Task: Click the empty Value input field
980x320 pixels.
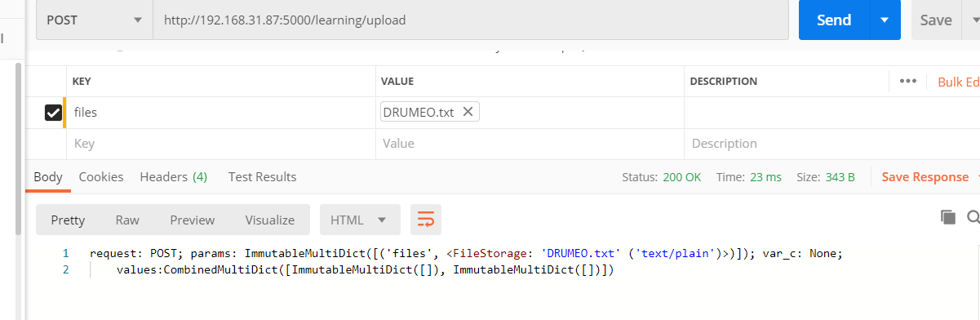Action: [x=530, y=144]
